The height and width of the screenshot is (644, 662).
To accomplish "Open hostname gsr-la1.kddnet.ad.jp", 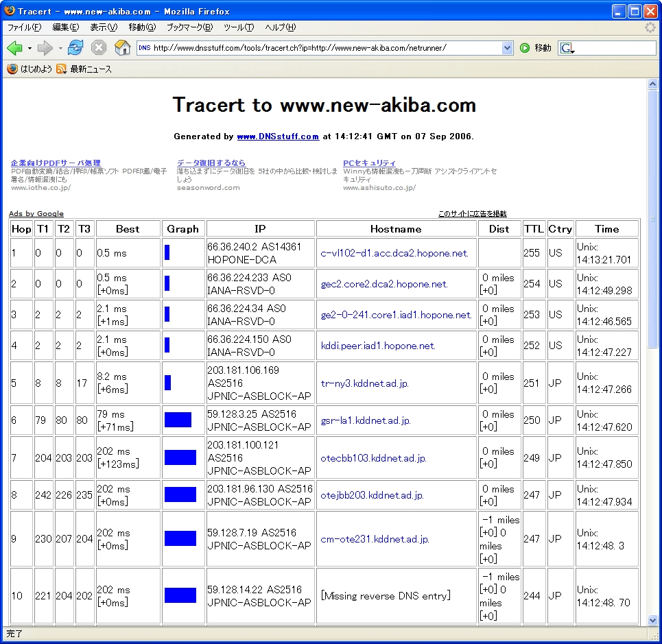I will (366, 420).
